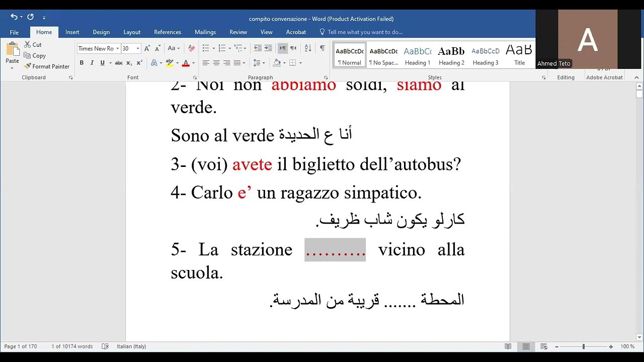This screenshot has height=362, width=644.
Task: Switch to the Insert tab
Action: 72,32
